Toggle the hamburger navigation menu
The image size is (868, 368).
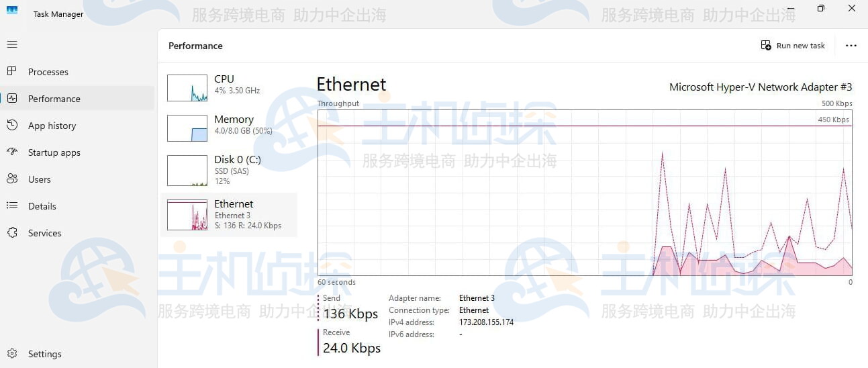coord(11,44)
